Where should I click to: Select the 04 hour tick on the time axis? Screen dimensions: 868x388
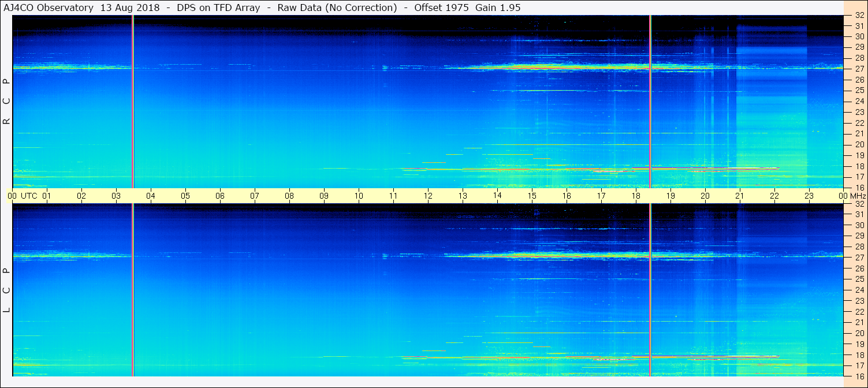[151, 196]
